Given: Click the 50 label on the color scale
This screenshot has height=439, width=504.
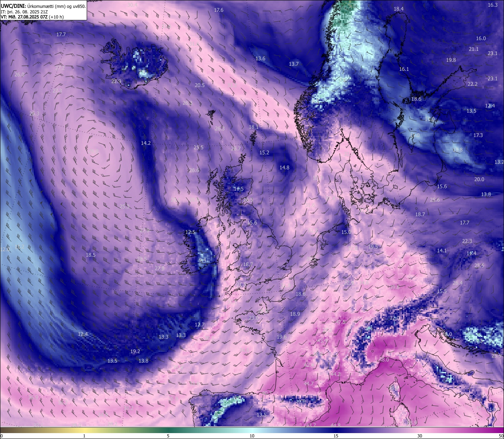Looking at the screenshot, I should (501, 436).
